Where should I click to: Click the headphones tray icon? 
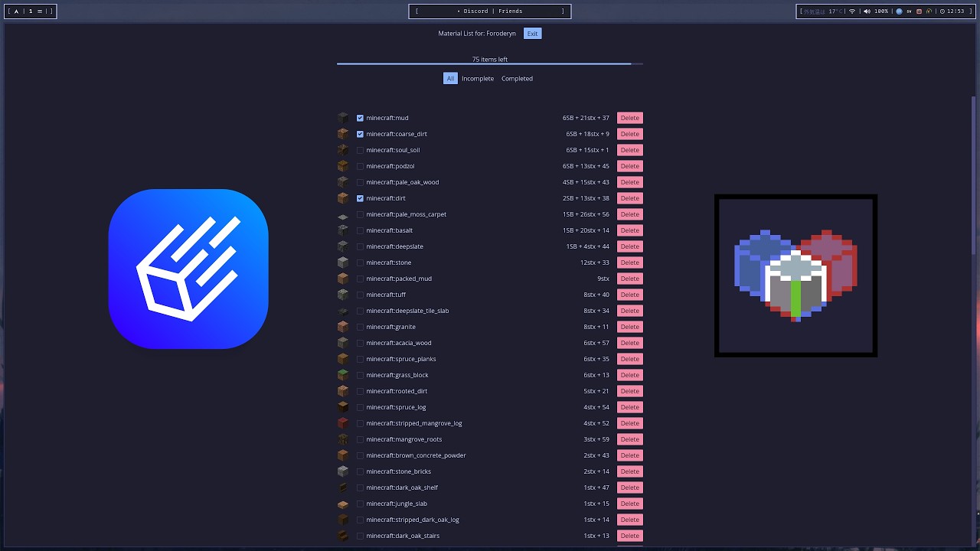click(929, 11)
